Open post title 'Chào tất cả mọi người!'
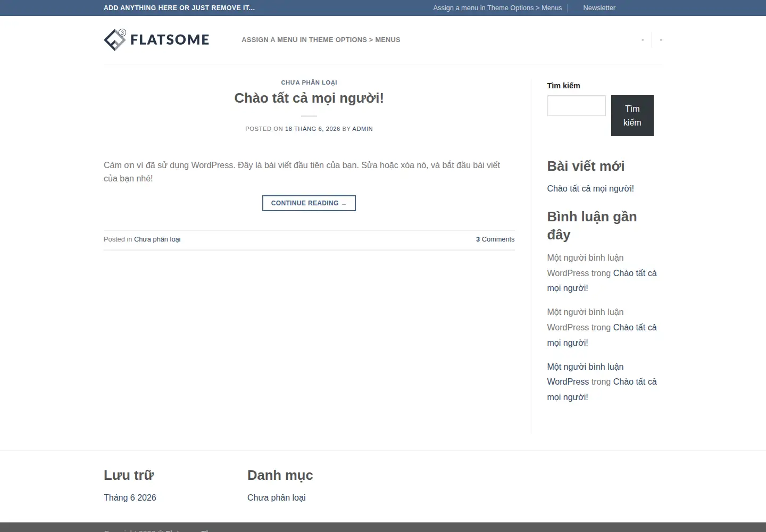The image size is (766, 532). [309, 98]
